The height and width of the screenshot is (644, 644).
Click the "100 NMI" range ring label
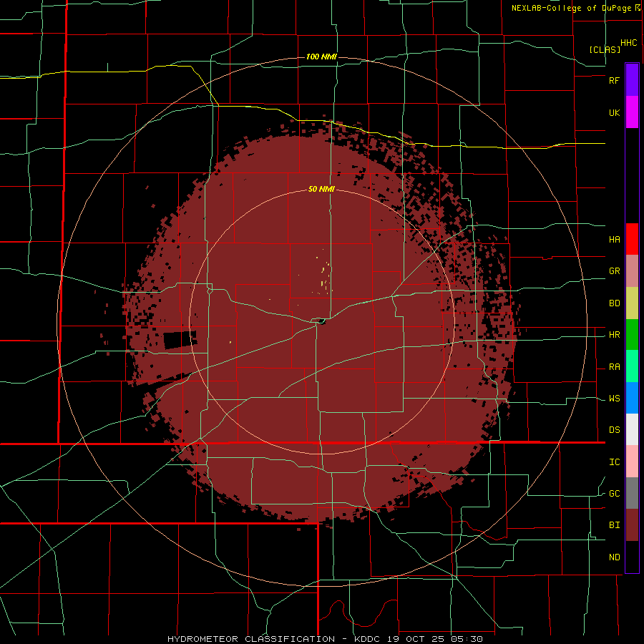[x=321, y=57]
